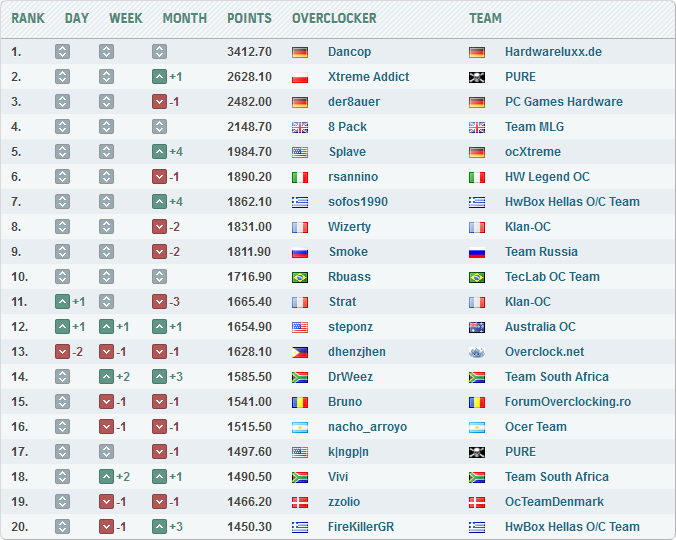Click the green week arrow for Vivi
The height and width of the screenshot is (540, 676).
coord(106,477)
